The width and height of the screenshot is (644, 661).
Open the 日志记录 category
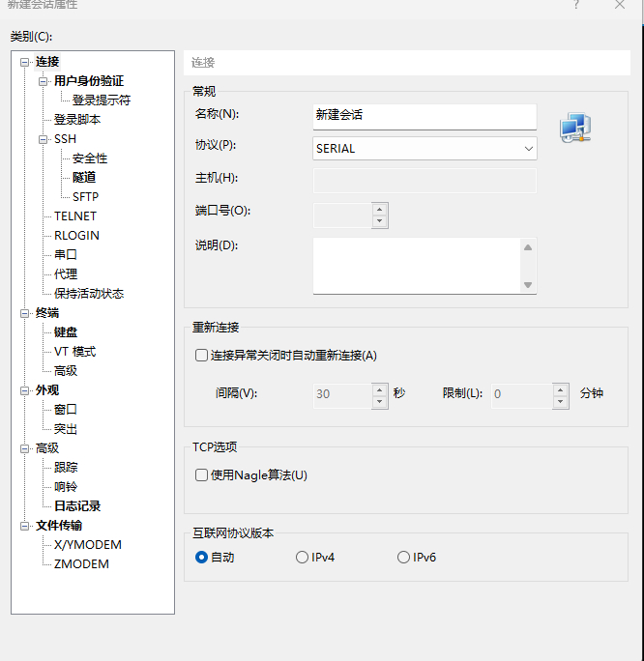[77, 505]
